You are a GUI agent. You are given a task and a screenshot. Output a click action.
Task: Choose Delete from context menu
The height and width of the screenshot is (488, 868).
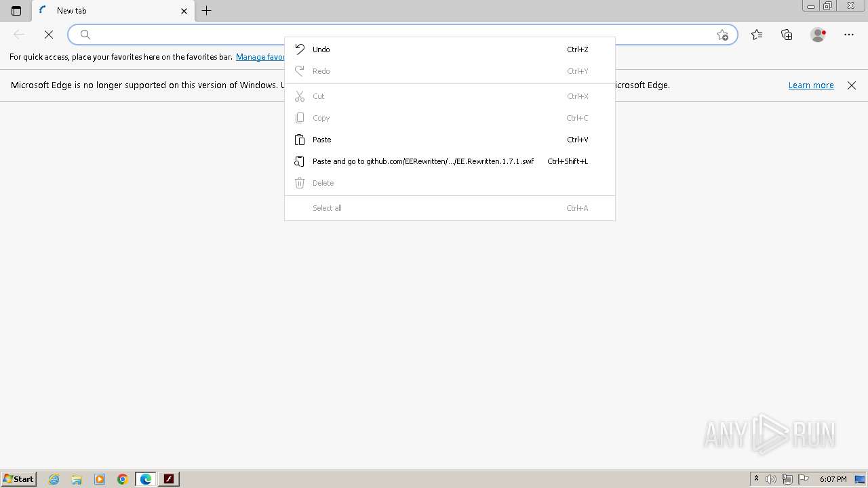click(450, 183)
